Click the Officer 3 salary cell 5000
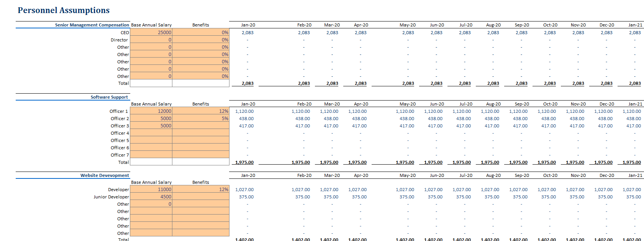The height and width of the screenshot is (241, 644). coord(151,126)
